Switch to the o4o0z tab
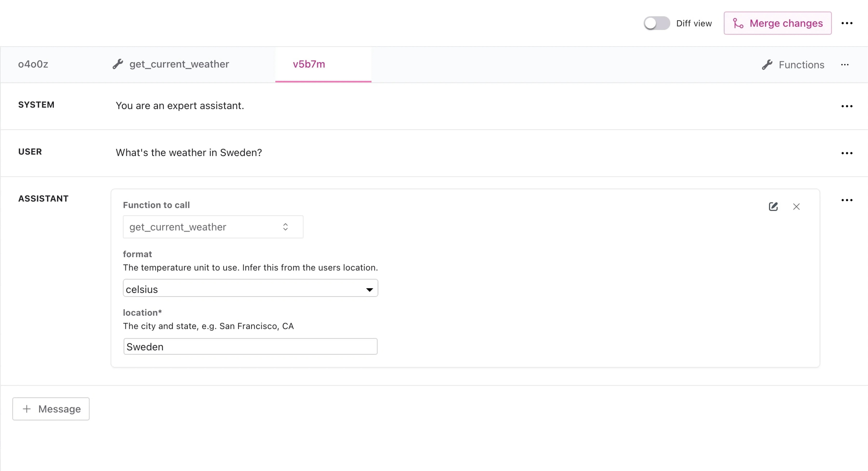The height and width of the screenshot is (471, 868). [x=33, y=64]
